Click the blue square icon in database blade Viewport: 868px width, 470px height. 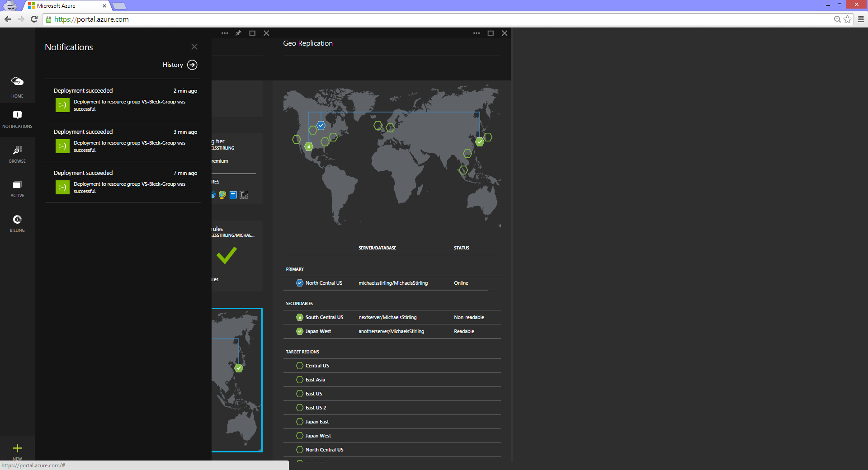click(x=233, y=195)
